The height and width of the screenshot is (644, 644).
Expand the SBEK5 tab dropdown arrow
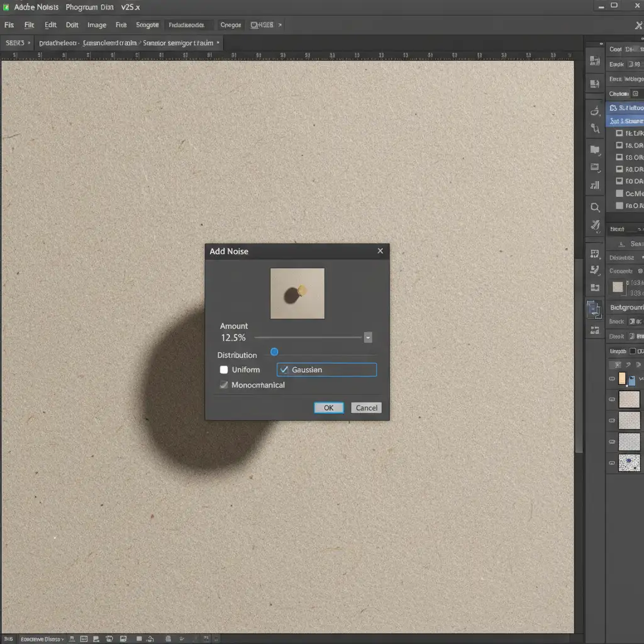[29, 43]
